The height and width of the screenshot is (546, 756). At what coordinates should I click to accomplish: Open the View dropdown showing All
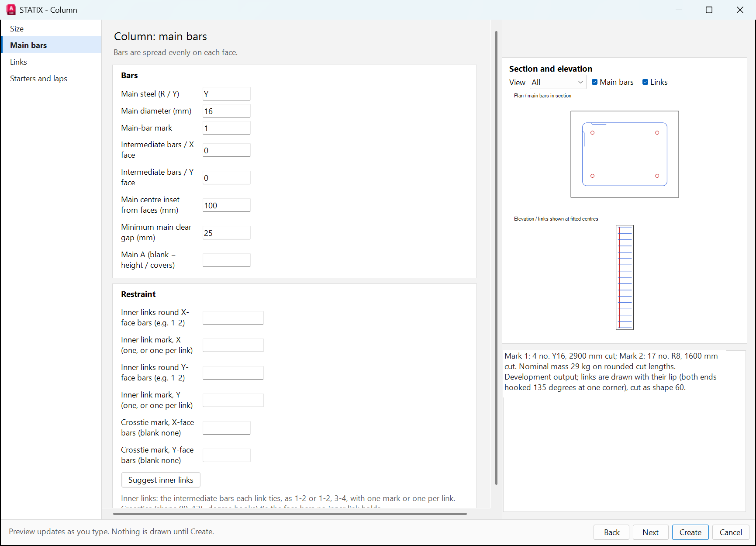[x=558, y=82]
